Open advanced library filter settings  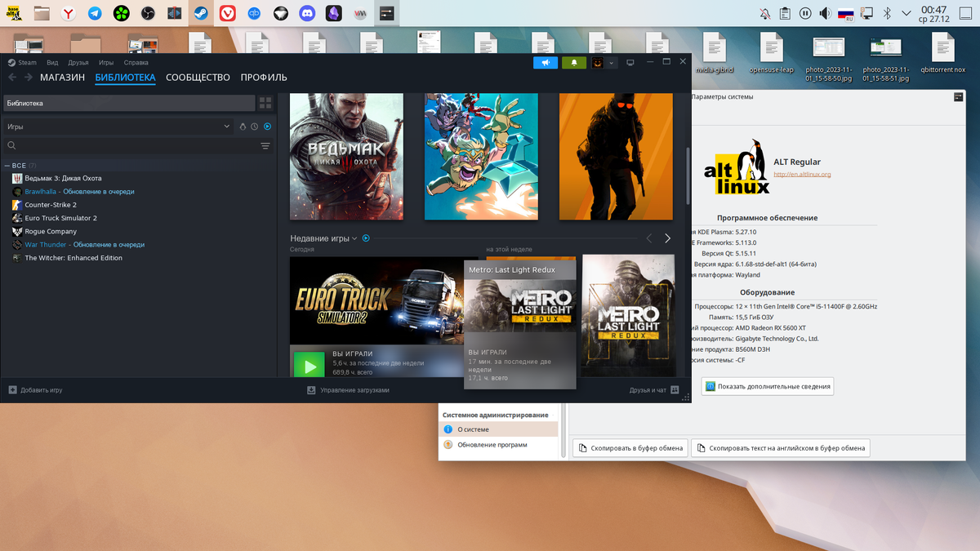click(x=265, y=146)
